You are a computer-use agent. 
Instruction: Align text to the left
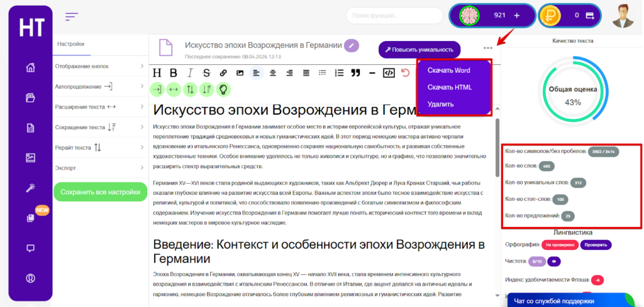[257, 73]
